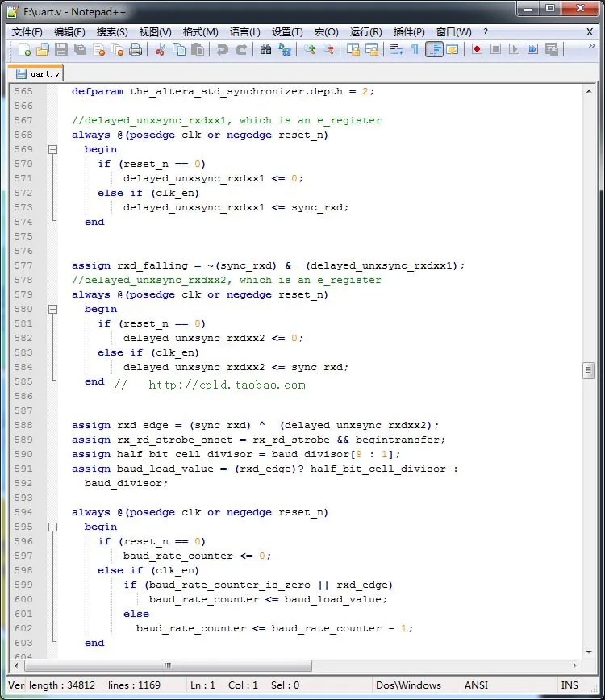Click the Save All toolbar icon

[x=80, y=49]
